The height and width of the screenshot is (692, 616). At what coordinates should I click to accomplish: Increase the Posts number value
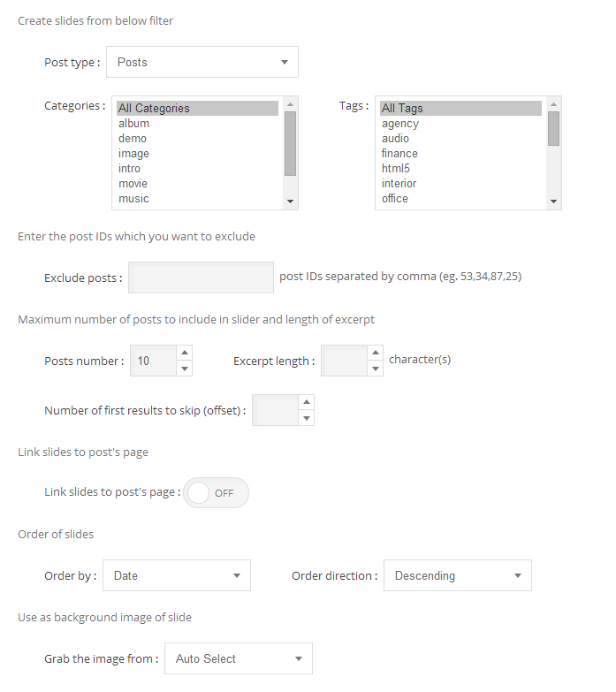184,353
